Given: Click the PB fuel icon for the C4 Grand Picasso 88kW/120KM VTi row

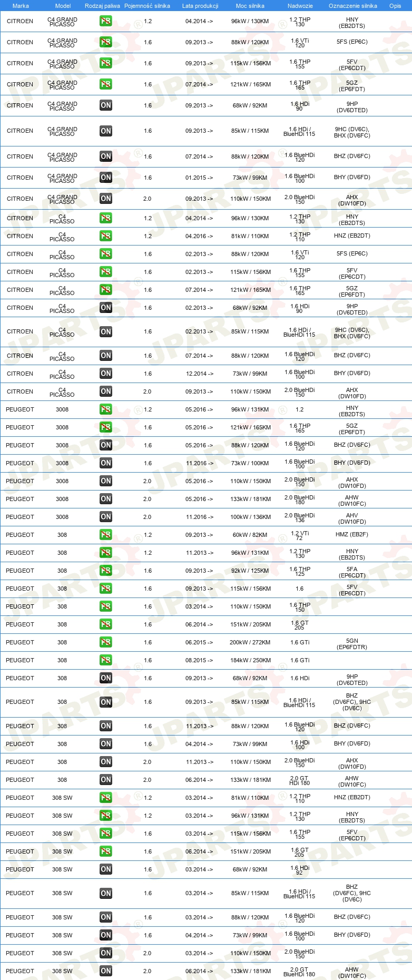Looking at the screenshot, I should click(106, 42).
